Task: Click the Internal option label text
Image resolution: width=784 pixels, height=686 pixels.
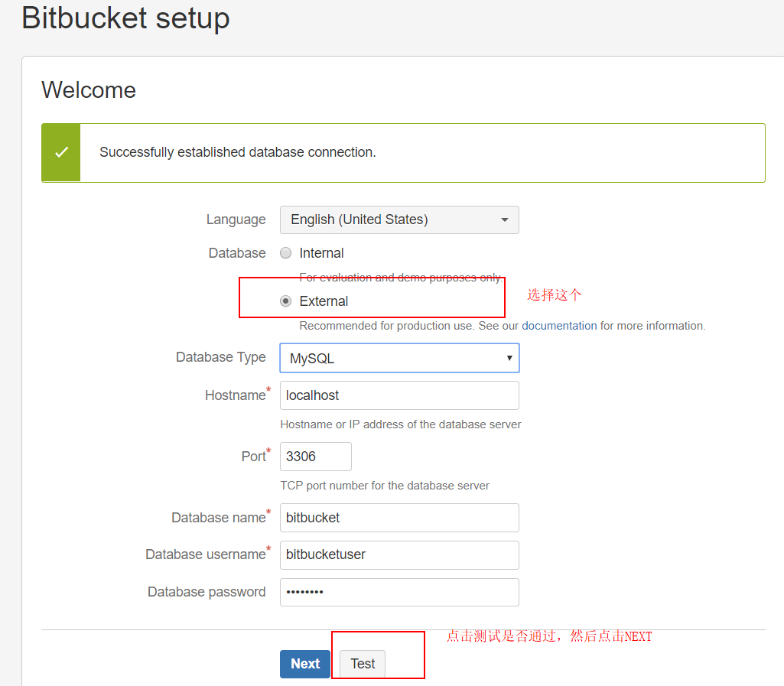Action: (x=321, y=253)
